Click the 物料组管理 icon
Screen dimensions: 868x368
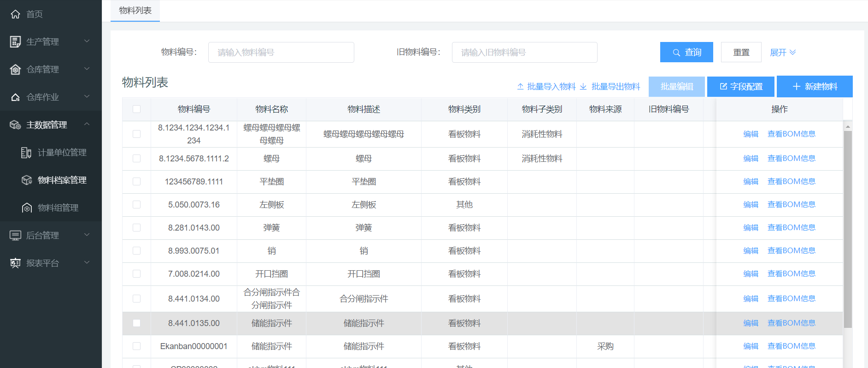pyautogui.click(x=27, y=208)
